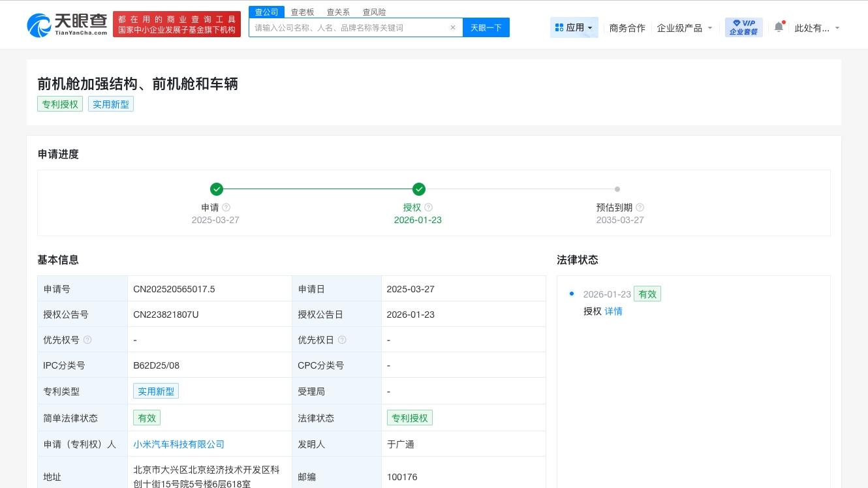Open the 此处有 account dropdown

pos(813,28)
